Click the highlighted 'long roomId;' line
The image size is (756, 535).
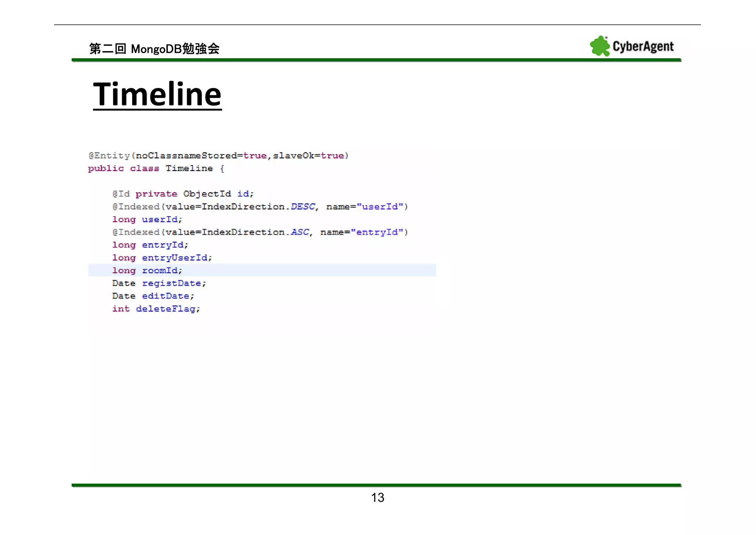(262, 270)
